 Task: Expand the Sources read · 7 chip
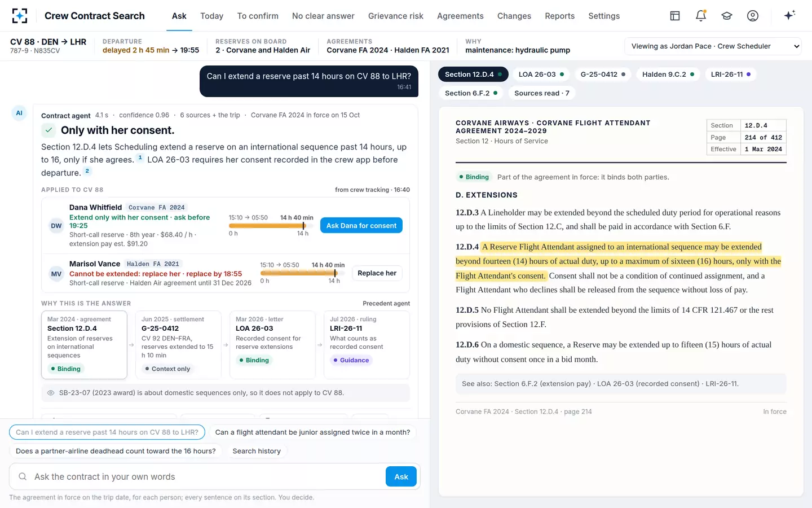[542, 93]
